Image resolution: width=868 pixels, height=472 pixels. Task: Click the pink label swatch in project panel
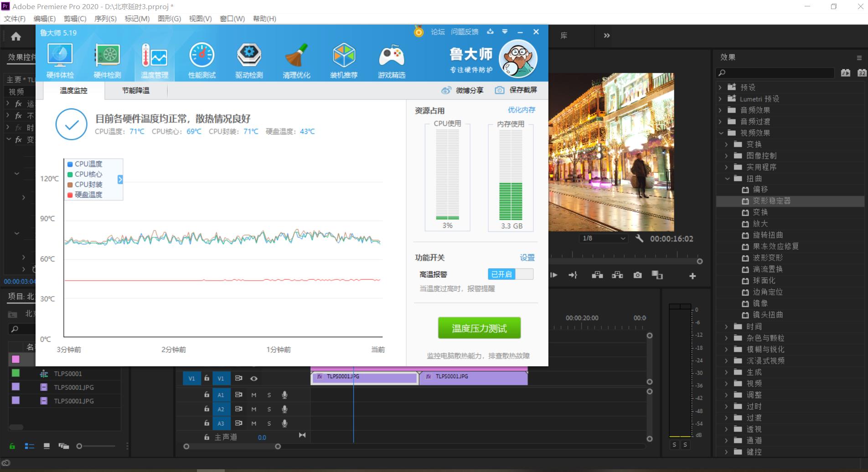[x=15, y=359]
